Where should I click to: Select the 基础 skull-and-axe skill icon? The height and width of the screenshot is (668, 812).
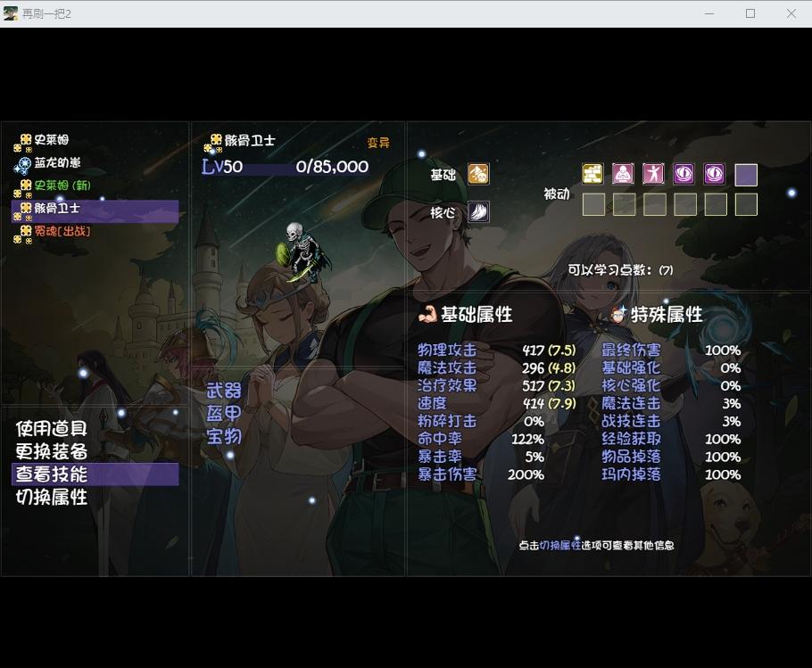point(478,175)
